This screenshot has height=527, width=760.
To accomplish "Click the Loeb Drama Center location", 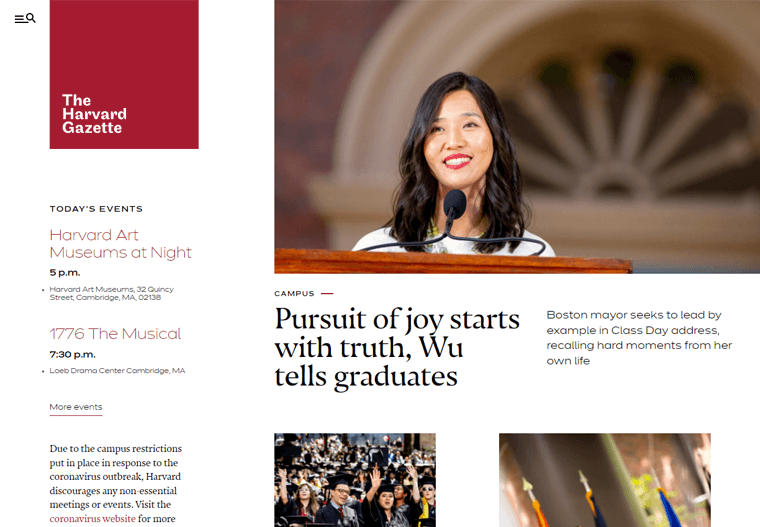I will pos(117,370).
